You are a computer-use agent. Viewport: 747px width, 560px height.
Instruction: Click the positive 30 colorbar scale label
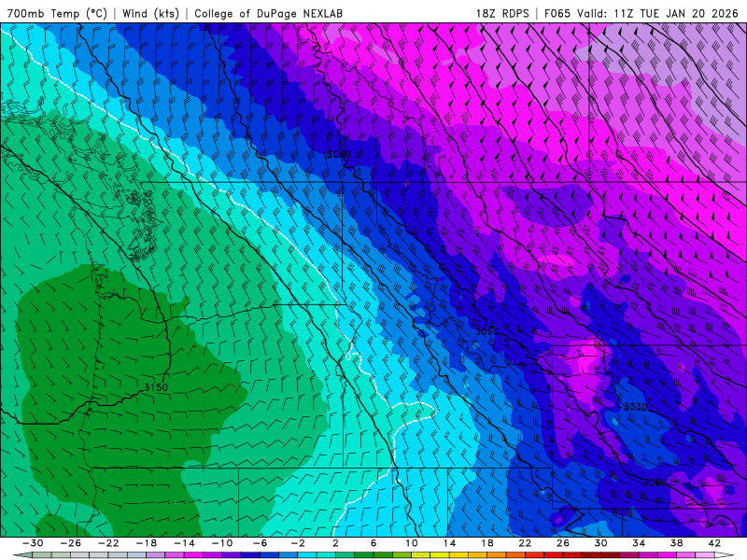(600, 543)
